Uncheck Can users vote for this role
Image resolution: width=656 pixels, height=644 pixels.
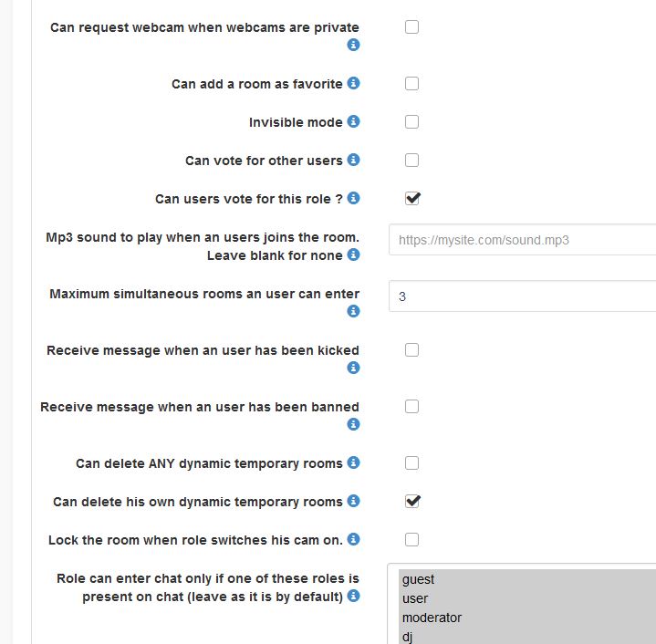click(411, 198)
